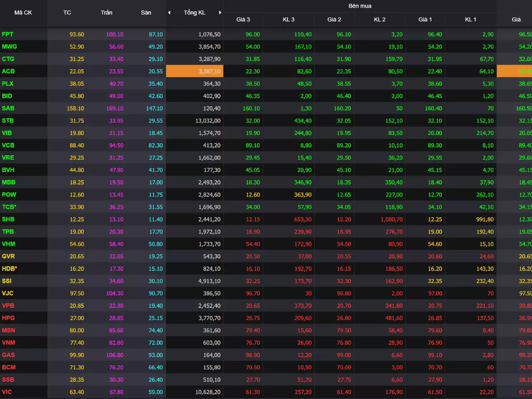
Task: Click the right arrow beside Tổng KL
Action: 220,12
